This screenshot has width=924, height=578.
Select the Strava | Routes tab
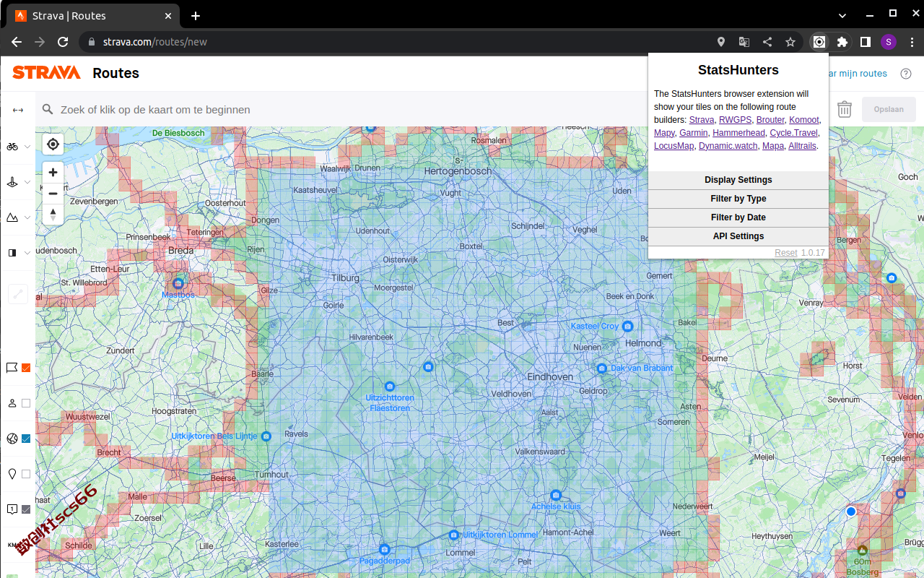pos(92,16)
